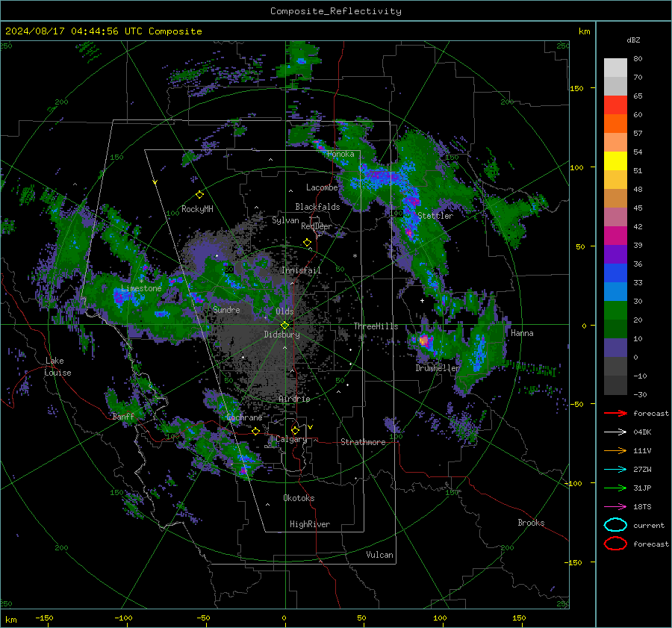The width and height of the screenshot is (672, 628).
Task: Click the Calgary city label
Action: (x=291, y=439)
